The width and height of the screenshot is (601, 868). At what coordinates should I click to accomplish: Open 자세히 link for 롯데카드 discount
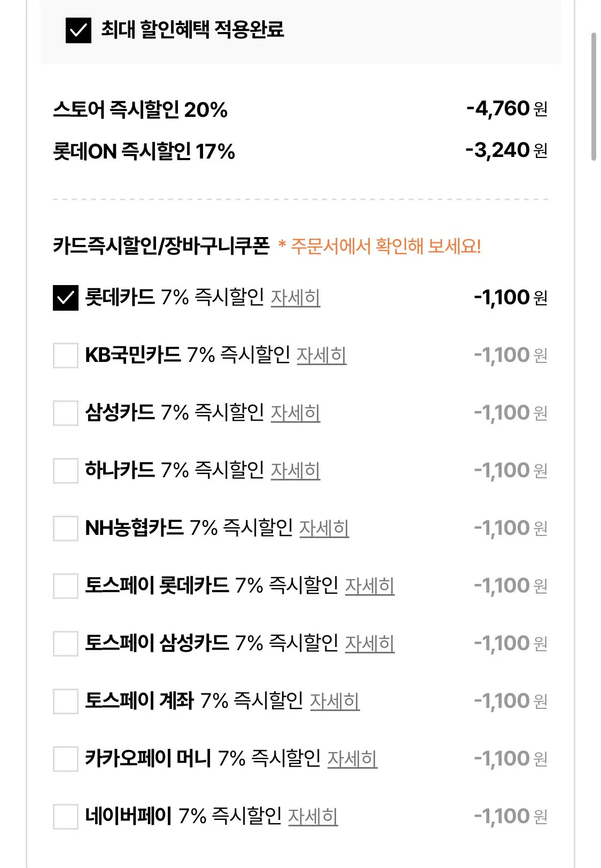pos(295,297)
